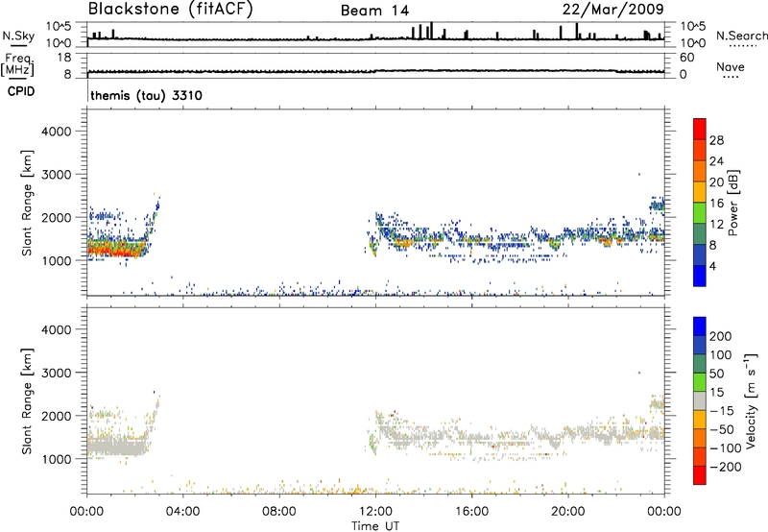Click the "N.Sky" legend label
The height and width of the screenshot is (532, 768).
[x=18, y=36]
